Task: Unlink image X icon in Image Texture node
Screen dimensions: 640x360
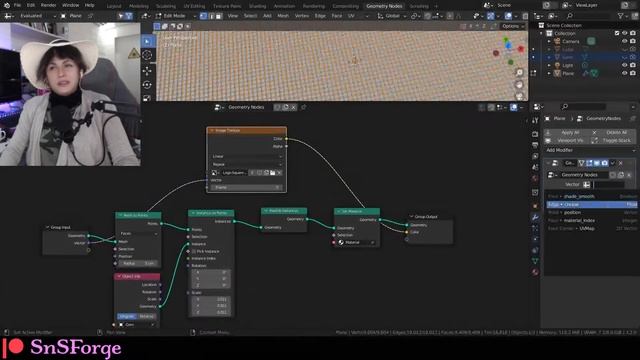Action: point(280,173)
